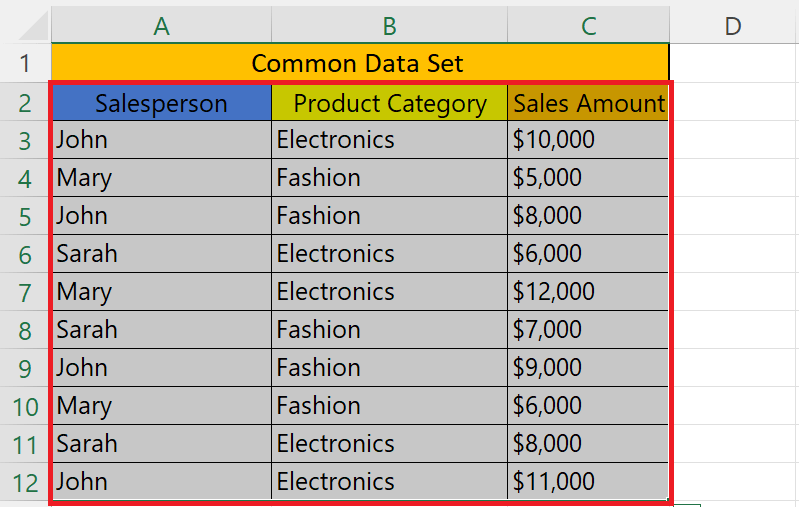Click the 'Sarah' cell in row 6
Screen dimensions: 799x507
[162, 254]
